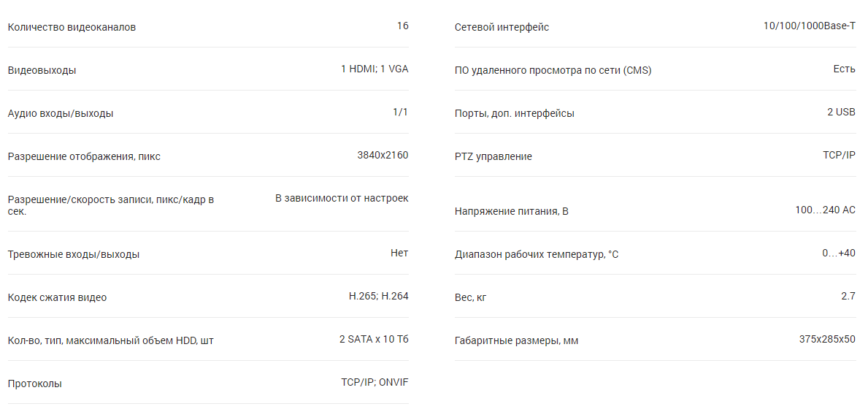Click the '2 USB' ports value
The width and height of the screenshot is (868, 412).
tap(842, 112)
